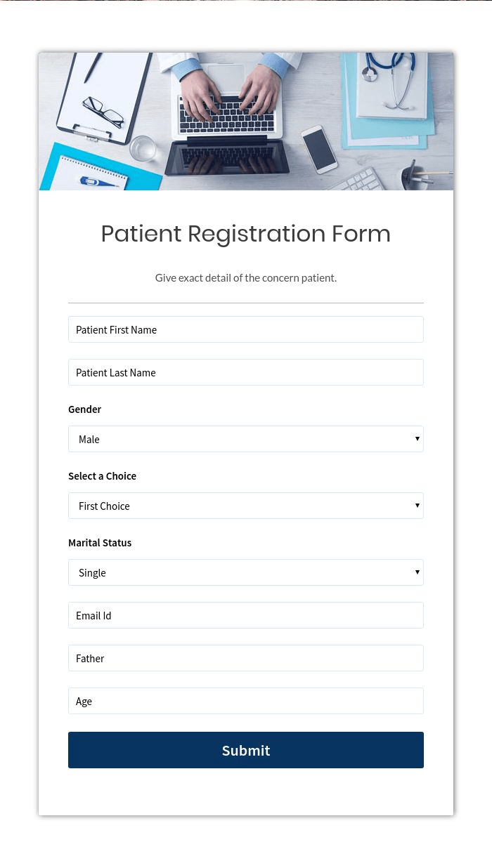Open the Gender dropdown
The height and width of the screenshot is (868, 492).
point(246,438)
